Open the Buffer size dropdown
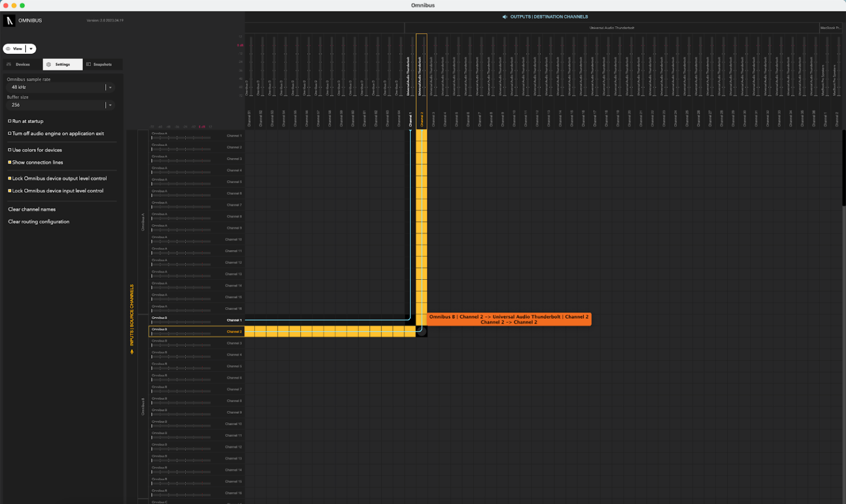 [110, 105]
